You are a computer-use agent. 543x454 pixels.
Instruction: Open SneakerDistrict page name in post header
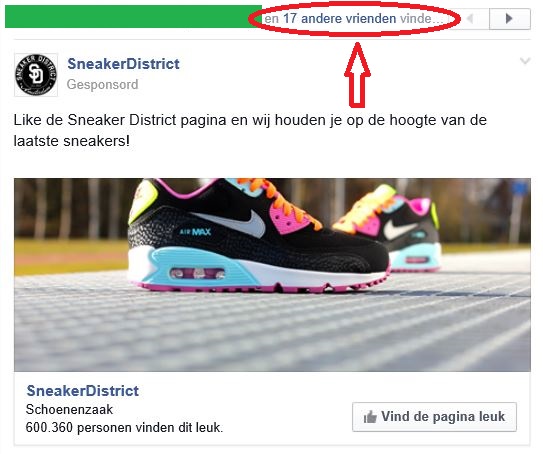(123, 64)
